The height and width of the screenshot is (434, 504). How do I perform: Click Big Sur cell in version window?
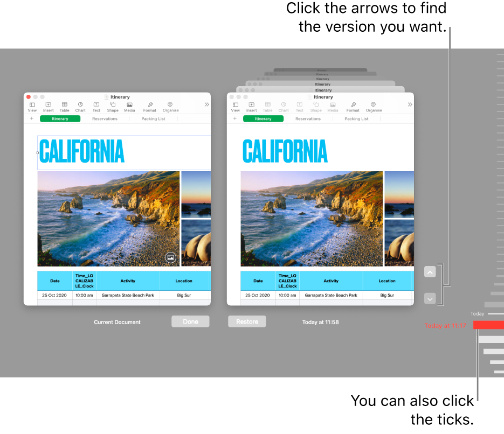(x=387, y=295)
